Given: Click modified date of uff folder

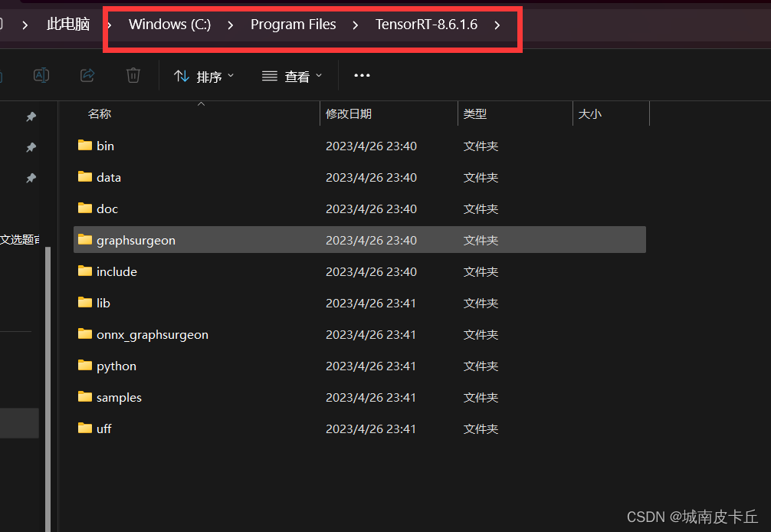Looking at the screenshot, I should click(371, 429).
